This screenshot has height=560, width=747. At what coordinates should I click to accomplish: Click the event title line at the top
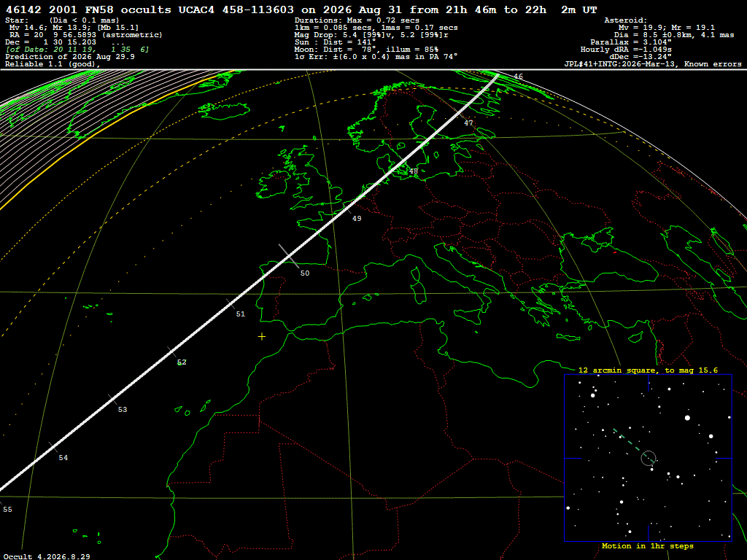(301, 10)
